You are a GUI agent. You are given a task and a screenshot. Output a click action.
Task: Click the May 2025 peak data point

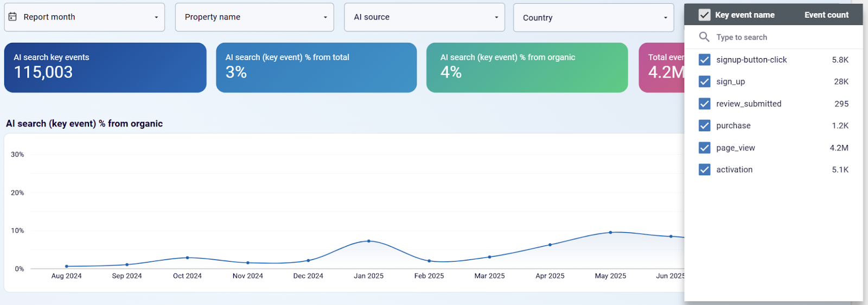tap(610, 232)
